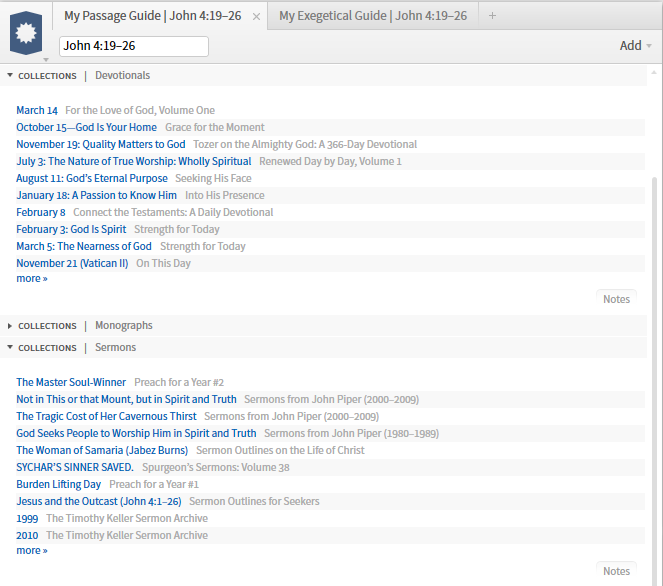Viewport: 663px width, 586px height.
Task: Open God Seeks People to Worship Him sermon
Action: coord(136,433)
